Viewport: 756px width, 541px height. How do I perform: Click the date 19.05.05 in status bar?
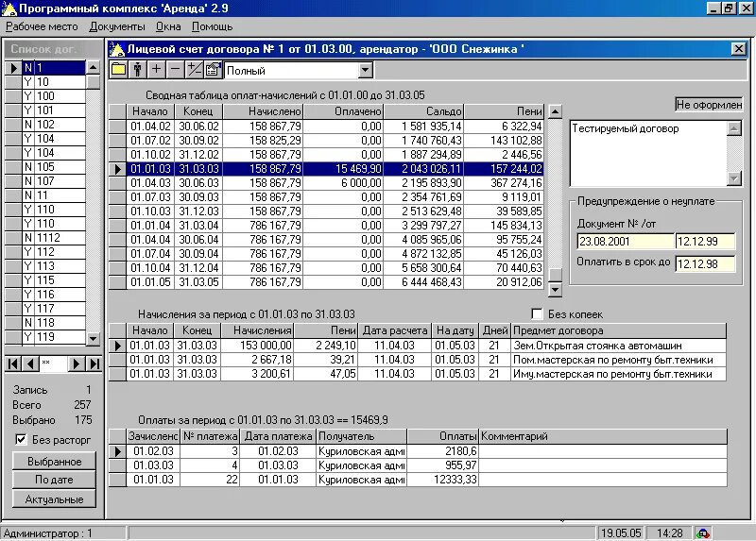click(x=621, y=533)
